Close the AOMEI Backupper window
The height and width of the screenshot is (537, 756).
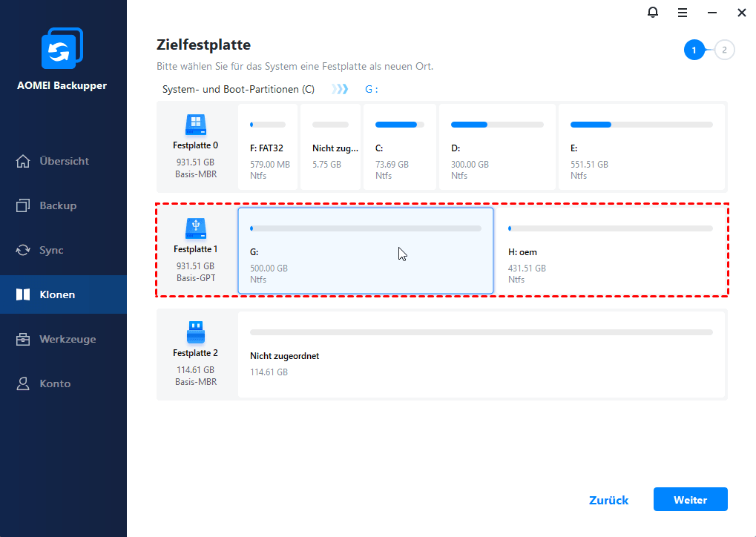(x=742, y=13)
